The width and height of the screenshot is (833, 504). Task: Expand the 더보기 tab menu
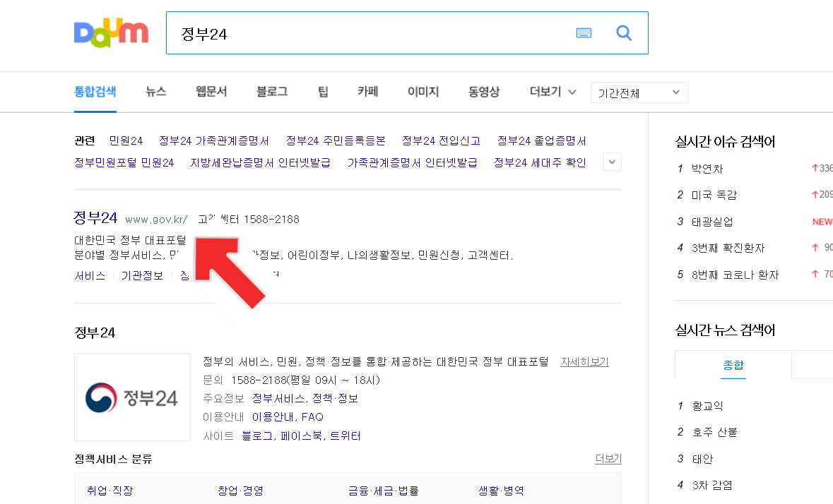click(553, 91)
